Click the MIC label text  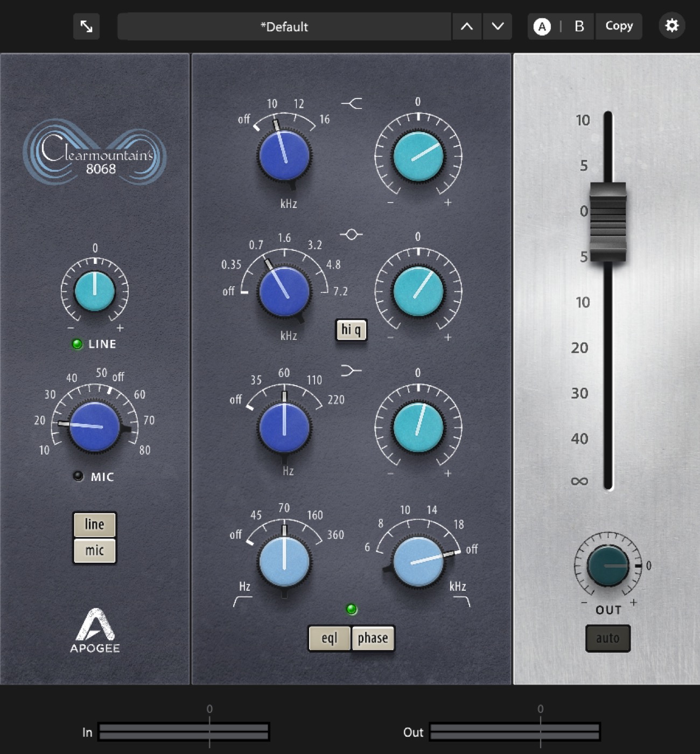point(102,477)
